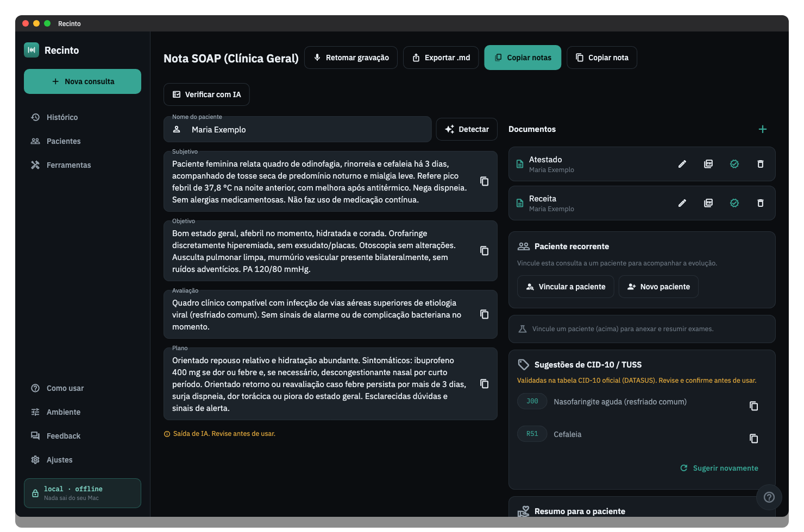Detect the patient name with Detectar
Screen dimensions: 804x532
click(467, 129)
